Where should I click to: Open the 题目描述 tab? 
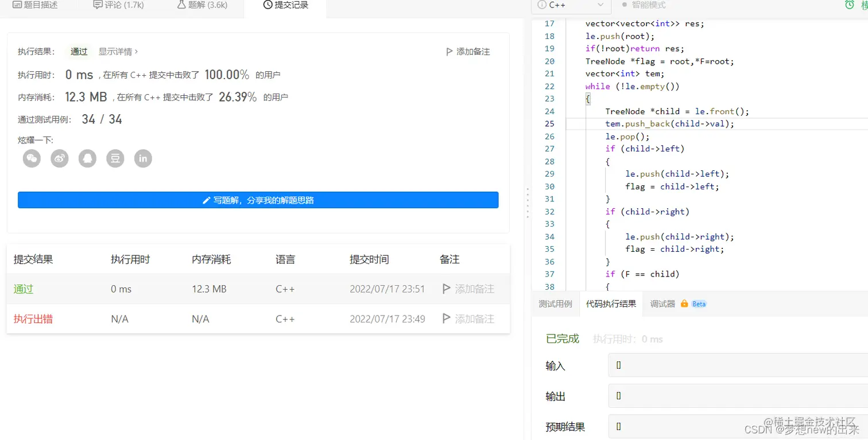pos(36,5)
